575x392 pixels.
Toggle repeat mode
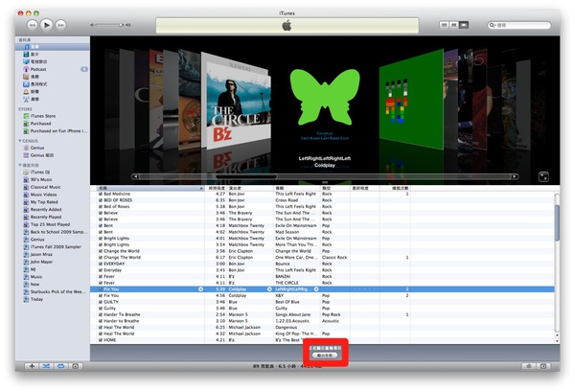(61, 366)
